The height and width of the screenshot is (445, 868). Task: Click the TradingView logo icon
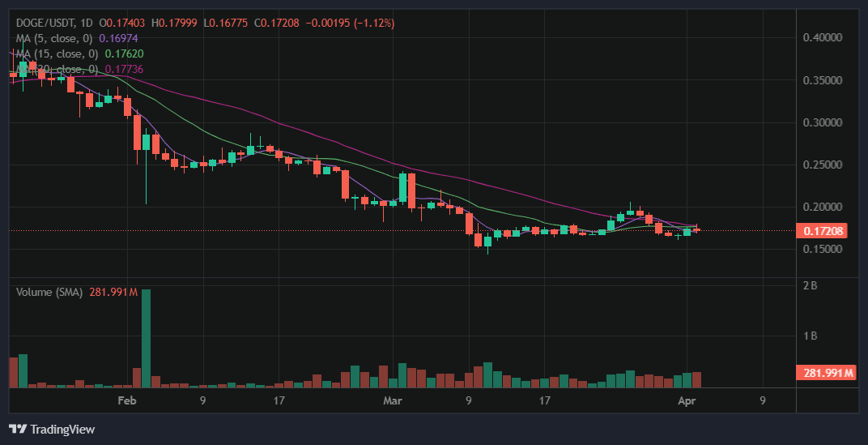(18, 429)
